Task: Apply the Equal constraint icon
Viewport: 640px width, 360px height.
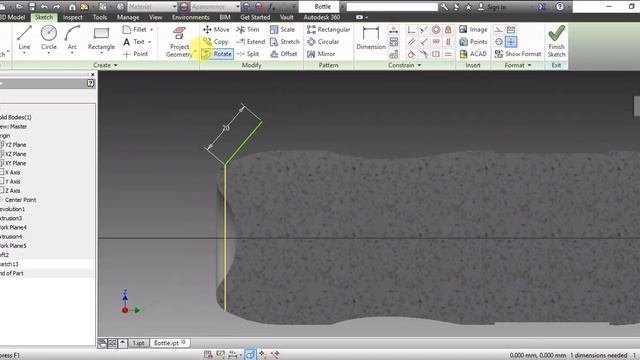Action: (x=448, y=54)
